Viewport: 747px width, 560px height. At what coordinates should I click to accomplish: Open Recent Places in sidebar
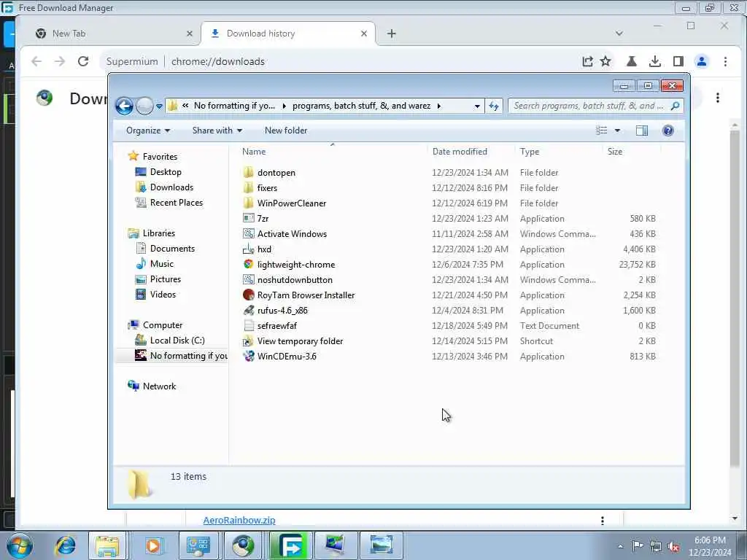tap(177, 203)
